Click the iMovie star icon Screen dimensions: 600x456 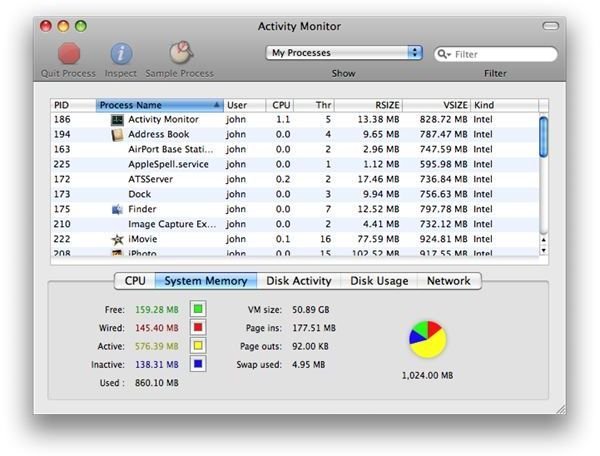pyautogui.click(x=117, y=239)
